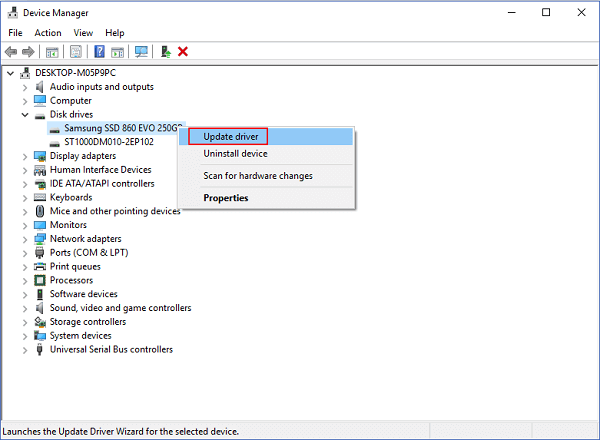The image size is (600, 440).
Task: Choose Update driver from context menu
Action: pos(266,137)
